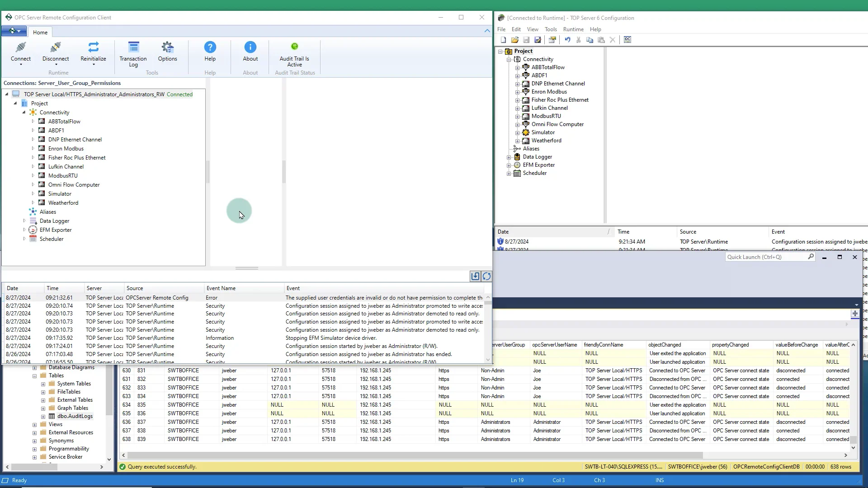The image size is (868, 488).
Task: Select dbo.AuditLogs table in Object Explorer
Action: tap(75, 416)
